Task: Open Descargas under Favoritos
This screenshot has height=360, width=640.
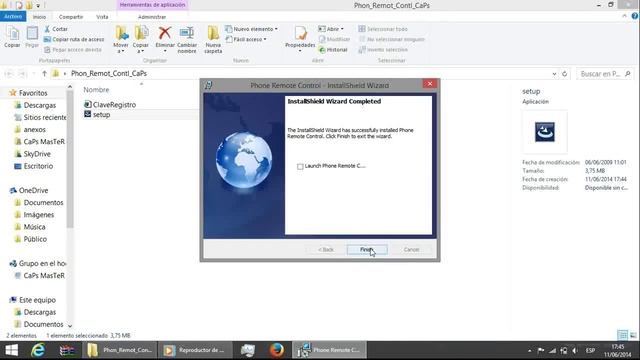Action: 35,105
